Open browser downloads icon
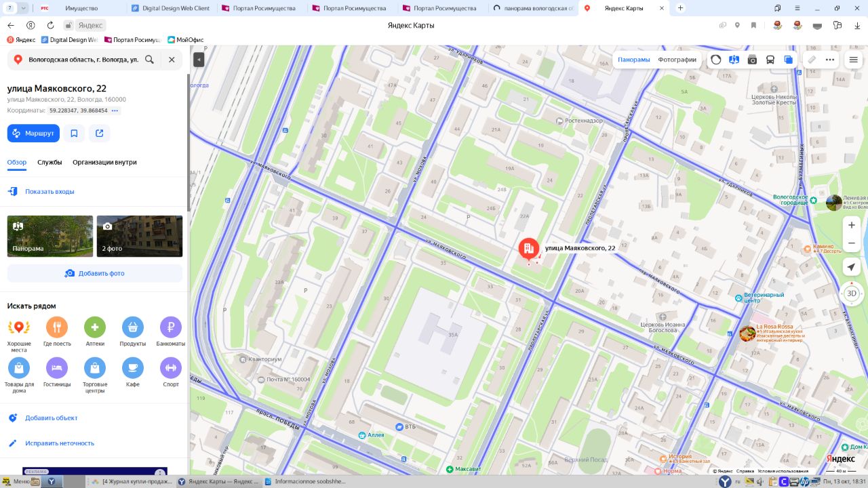Screen dimensions: 868x488 (857, 25)
